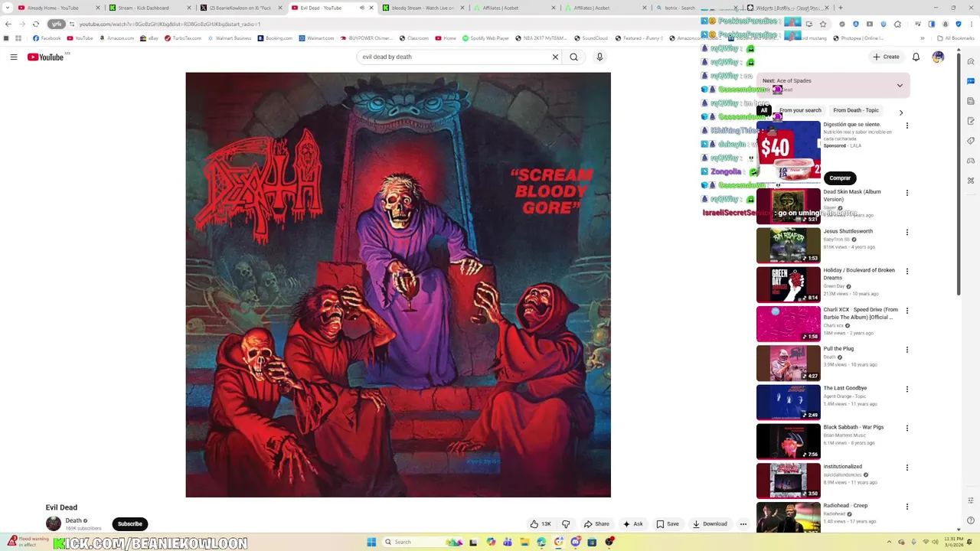The image size is (980, 551).
Task: Open options for Jesus Shuttlesworth video
Action: coord(907,232)
